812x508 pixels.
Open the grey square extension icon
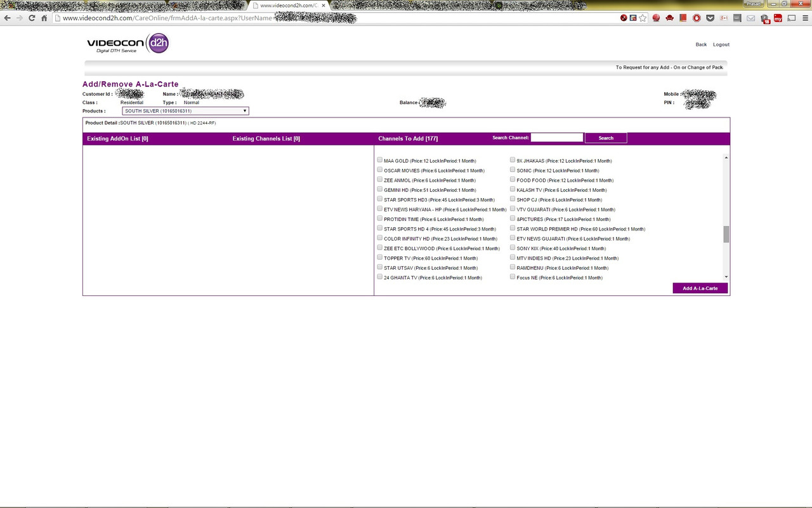(737, 18)
